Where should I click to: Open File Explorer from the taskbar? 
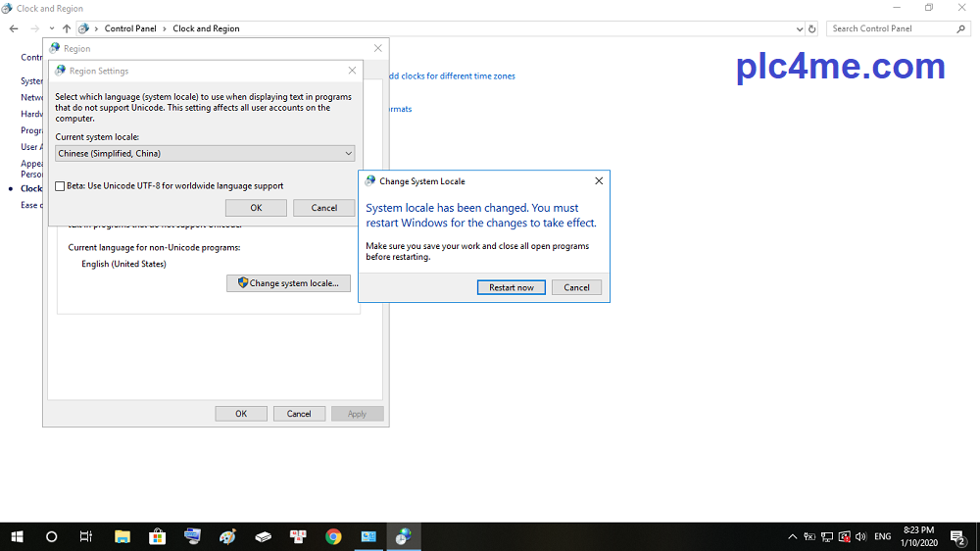pos(122,536)
